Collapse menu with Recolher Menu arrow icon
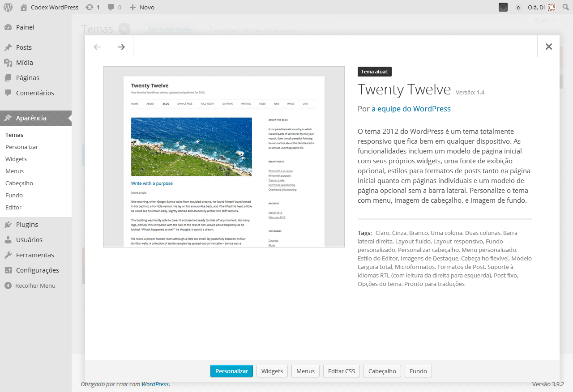The image size is (573, 392). pyautogui.click(x=8, y=285)
